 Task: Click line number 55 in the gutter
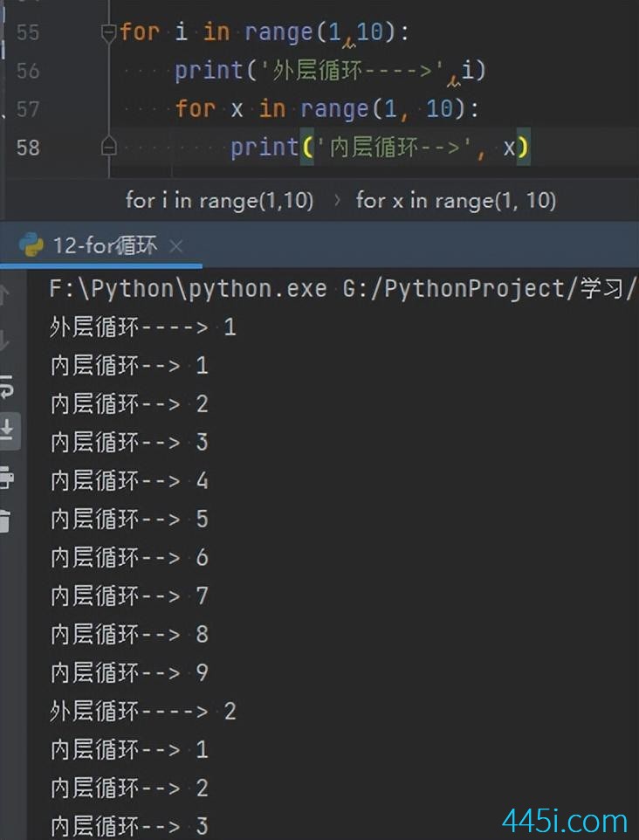coord(28,32)
